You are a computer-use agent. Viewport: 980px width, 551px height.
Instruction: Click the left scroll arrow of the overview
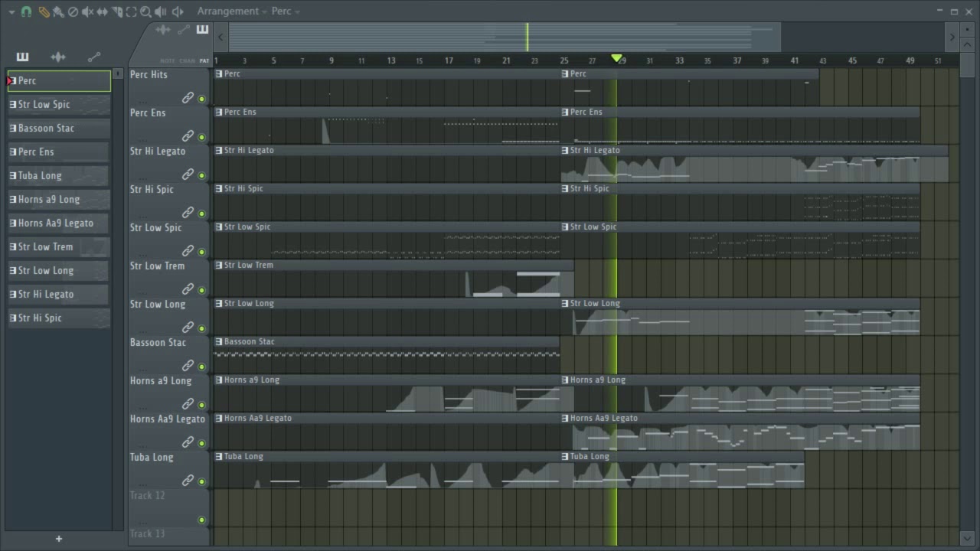click(220, 37)
